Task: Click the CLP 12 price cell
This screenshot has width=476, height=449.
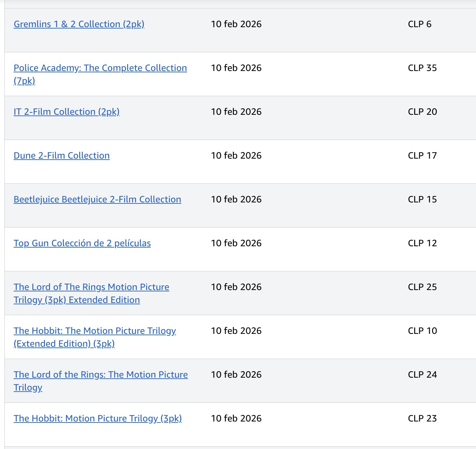Action: (422, 243)
